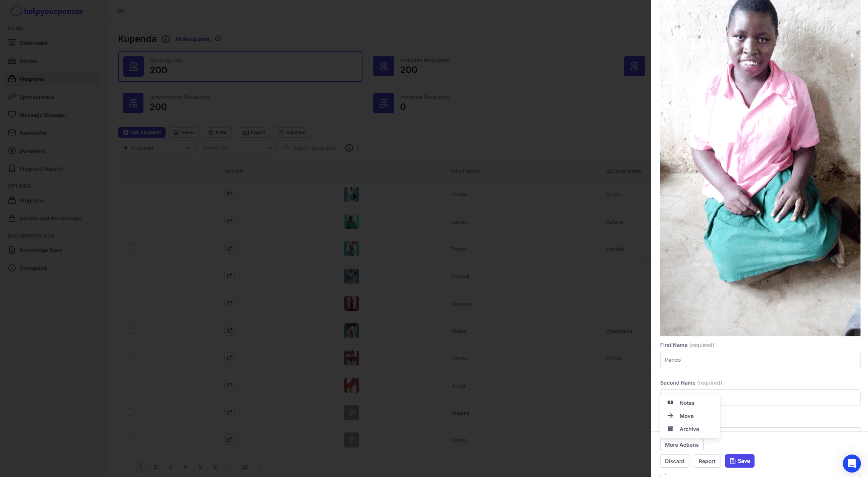Click the recipient photo in the side panel

pos(760,168)
